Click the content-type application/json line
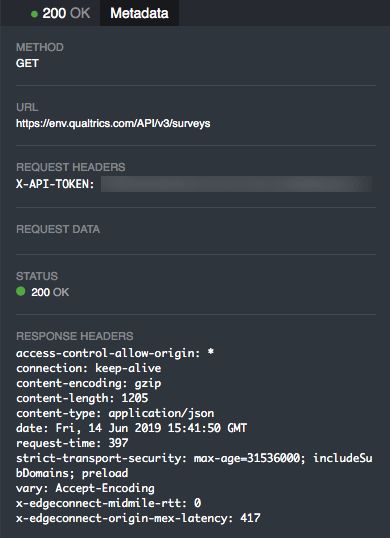The image size is (390, 538). point(115,413)
